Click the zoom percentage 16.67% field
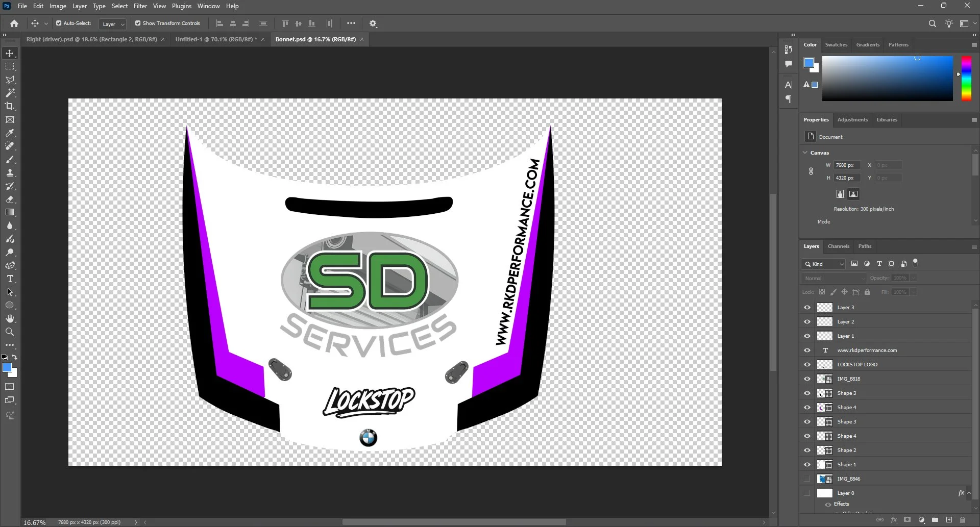980x527 pixels. pos(35,522)
